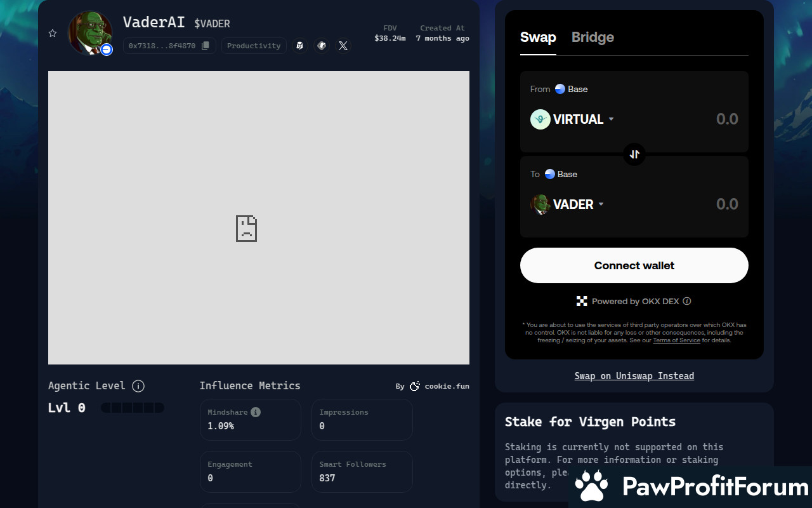The width and height of the screenshot is (812, 508).
Task: Switch to the Bridge tab
Action: click(x=593, y=37)
